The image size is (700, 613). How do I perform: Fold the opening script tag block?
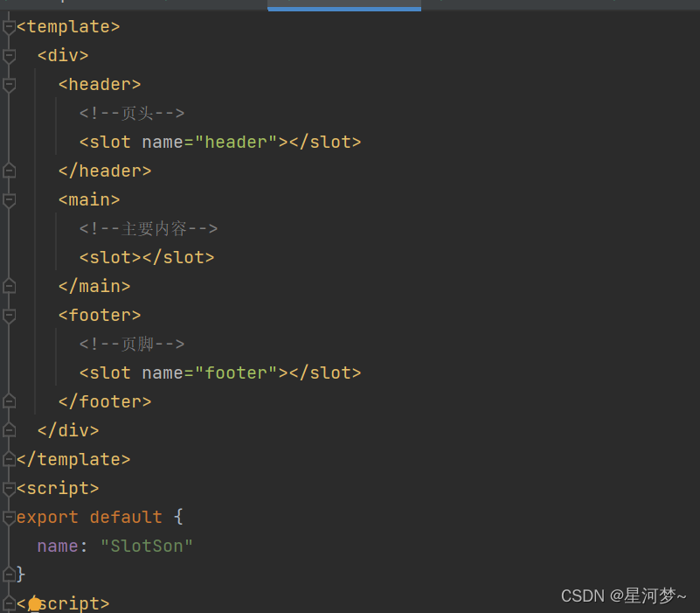[x=9, y=489]
